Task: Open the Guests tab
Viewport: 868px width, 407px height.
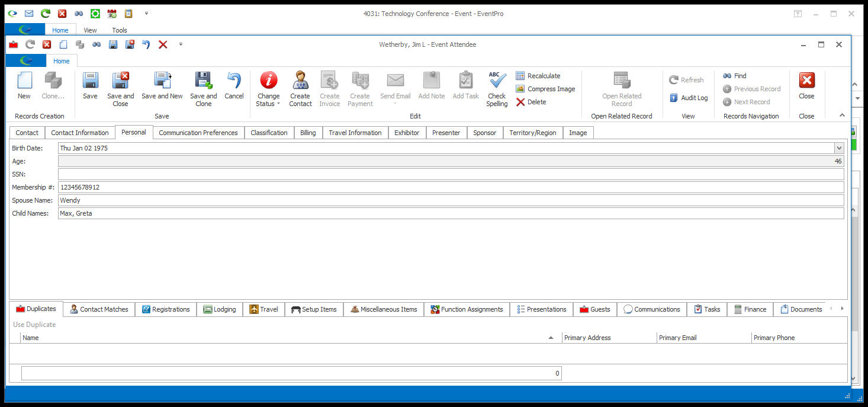Action: (x=595, y=309)
